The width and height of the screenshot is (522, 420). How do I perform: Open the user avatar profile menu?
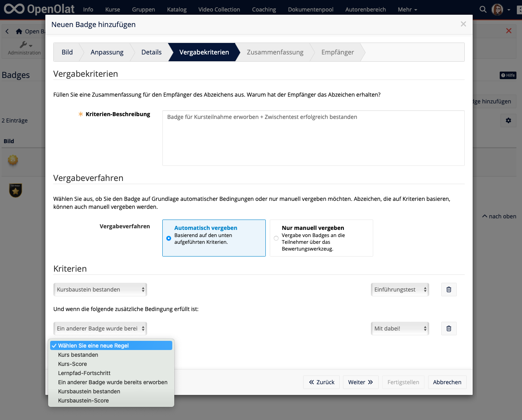click(497, 9)
